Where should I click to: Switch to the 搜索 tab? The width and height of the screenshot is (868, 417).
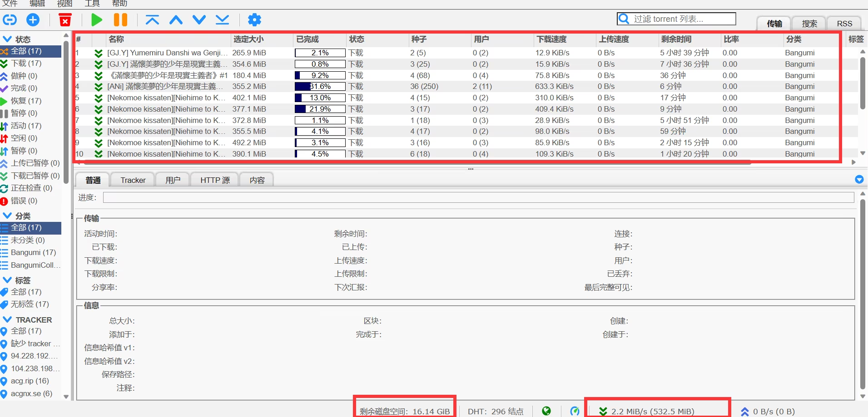pos(809,24)
